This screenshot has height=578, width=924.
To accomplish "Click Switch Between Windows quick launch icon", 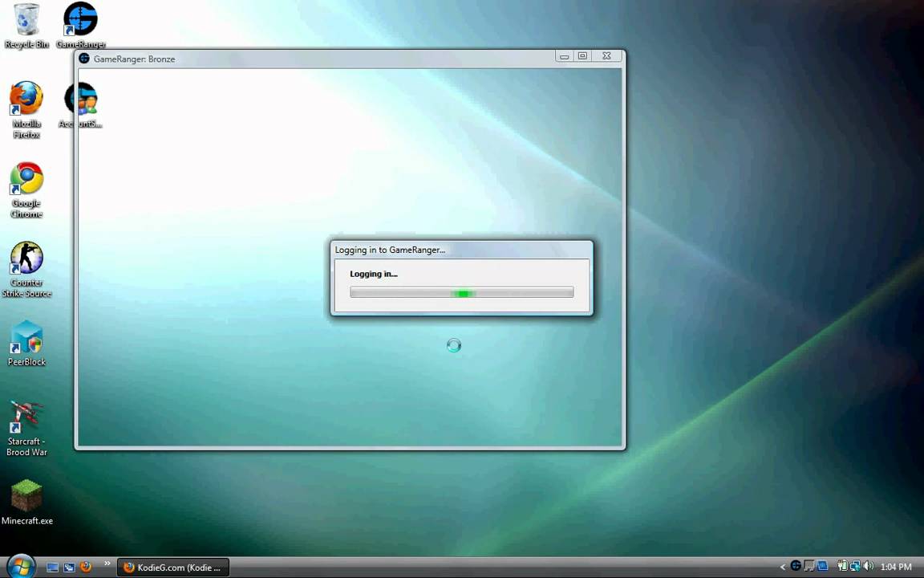I will coord(69,568).
